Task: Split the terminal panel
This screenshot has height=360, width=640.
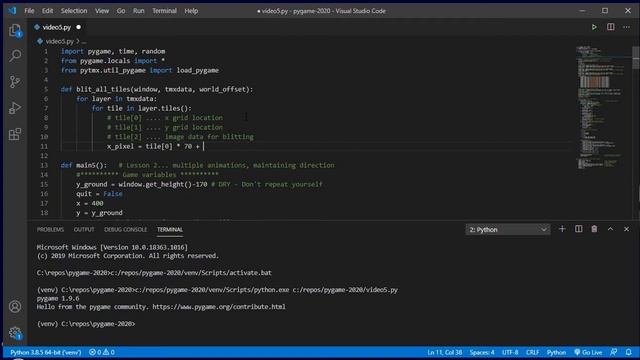Action: (578, 229)
